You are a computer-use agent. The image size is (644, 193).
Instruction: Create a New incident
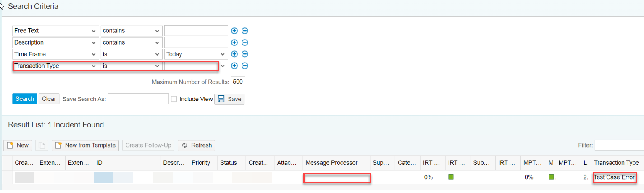click(18, 145)
